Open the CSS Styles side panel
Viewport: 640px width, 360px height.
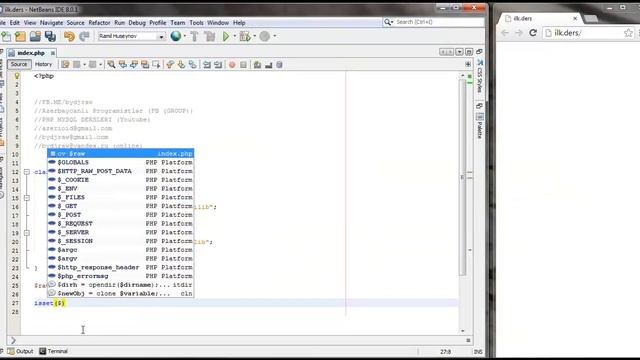coord(480,76)
